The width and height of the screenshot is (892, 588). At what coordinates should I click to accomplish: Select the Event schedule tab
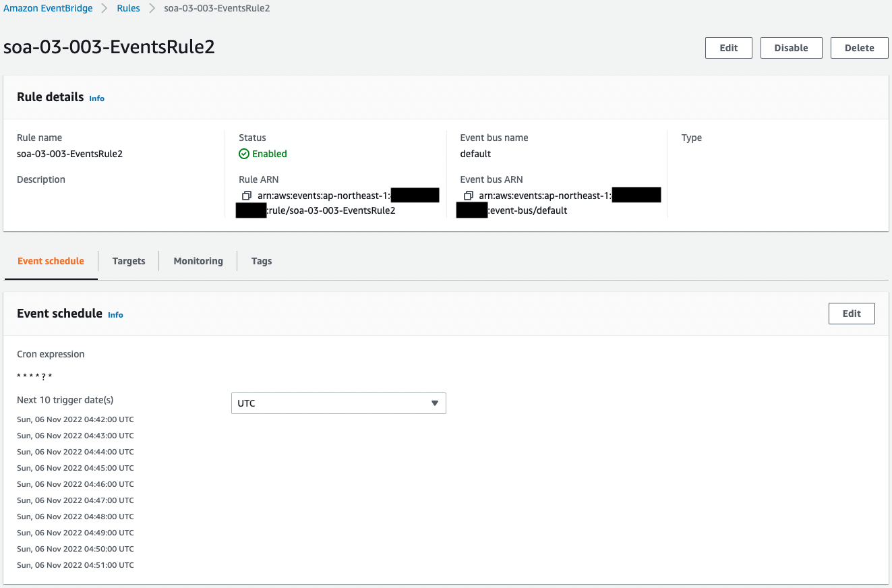pyautogui.click(x=51, y=261)
